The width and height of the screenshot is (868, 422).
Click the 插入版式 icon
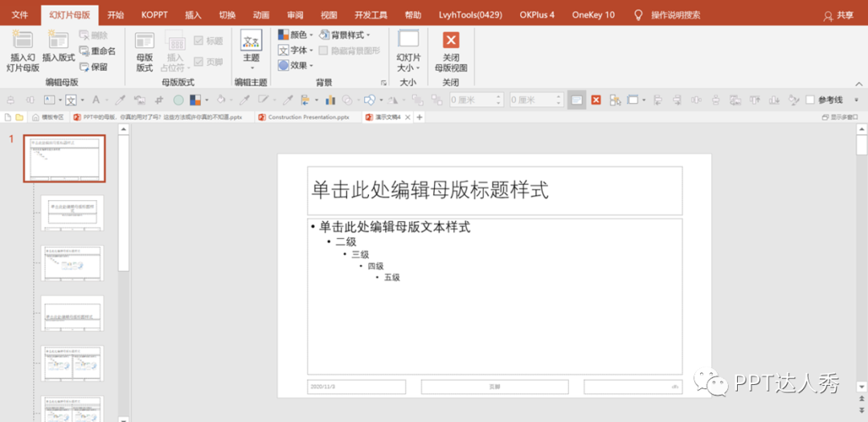click(x=58, y=40)
